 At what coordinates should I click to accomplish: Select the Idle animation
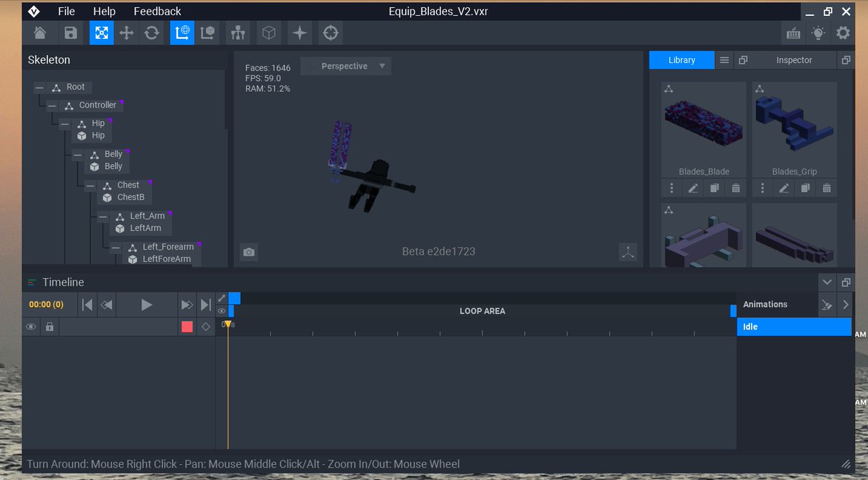794,327
